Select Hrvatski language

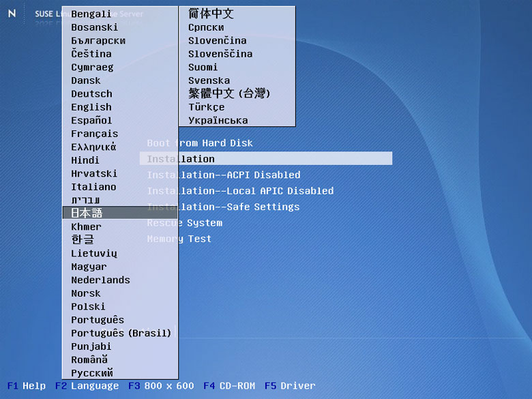[x=94, y=173]
